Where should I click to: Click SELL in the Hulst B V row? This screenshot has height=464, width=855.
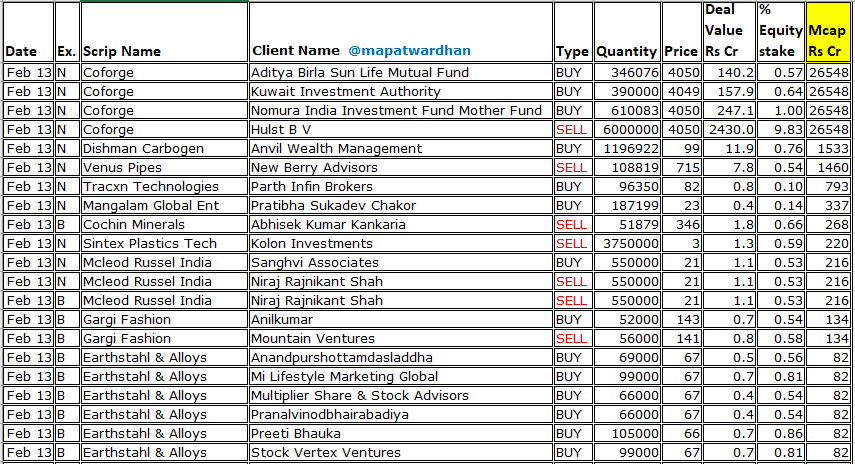point(571,130)
